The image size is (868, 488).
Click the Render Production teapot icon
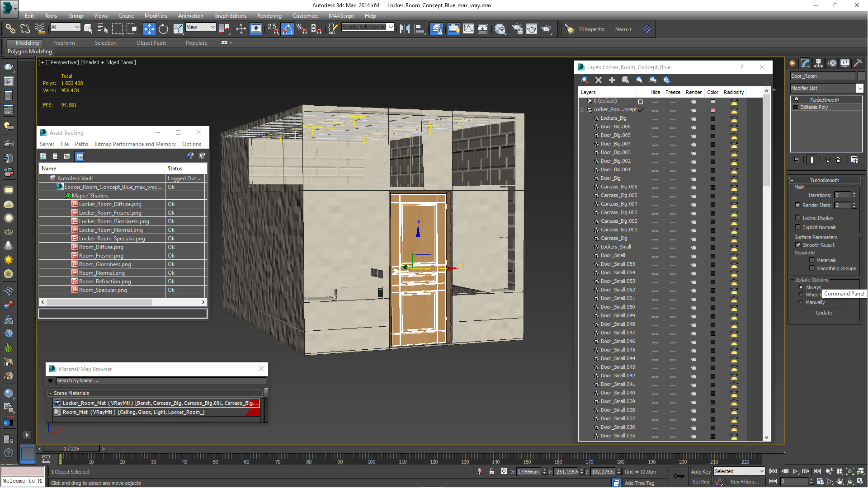[x=547, y=29]
